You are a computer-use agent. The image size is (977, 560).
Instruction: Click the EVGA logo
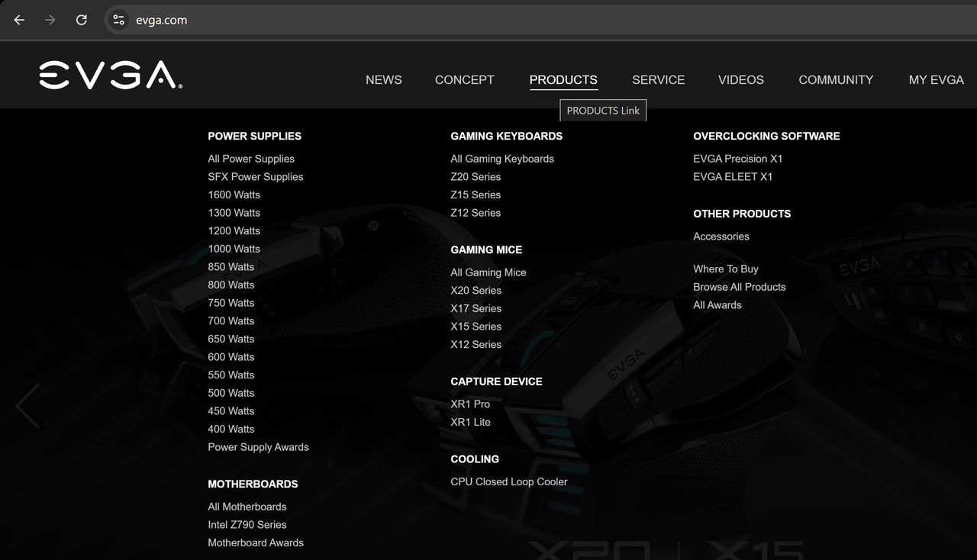click(111, 76)
